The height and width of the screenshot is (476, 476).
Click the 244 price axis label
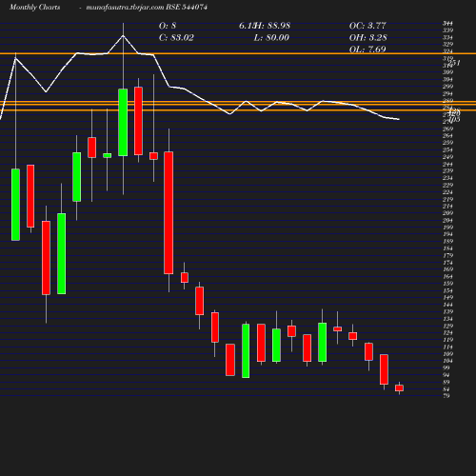coord(447,164)
